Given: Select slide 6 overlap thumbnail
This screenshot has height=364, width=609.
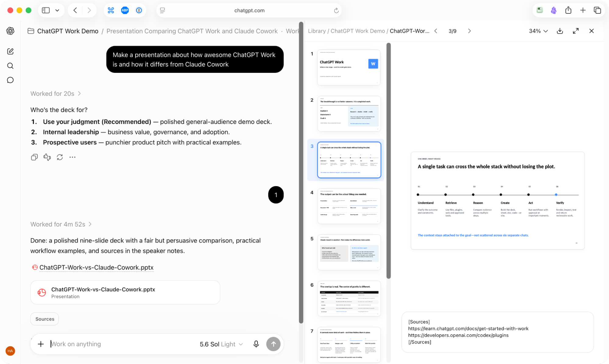Looking at the screenshot, I should point(349,299).
